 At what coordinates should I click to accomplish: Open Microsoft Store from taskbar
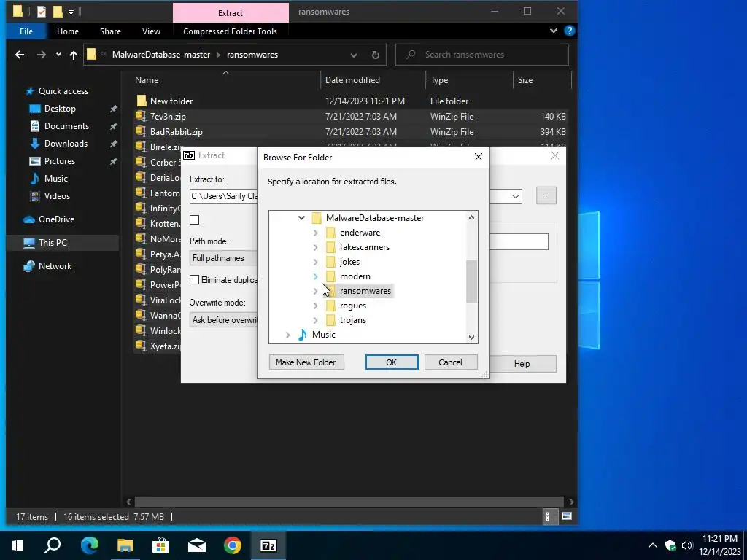(x=161, y=545)
